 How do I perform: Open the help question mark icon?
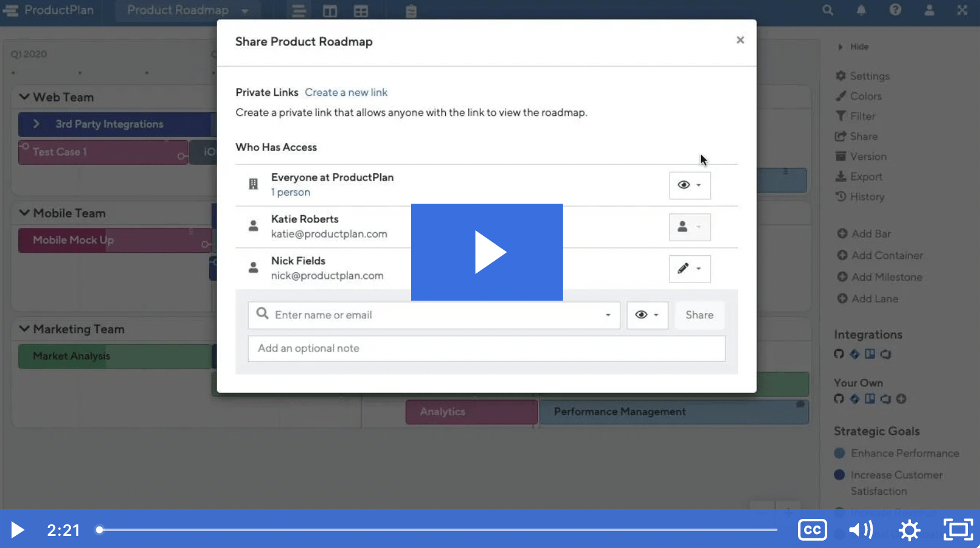[x=895, y=10]
